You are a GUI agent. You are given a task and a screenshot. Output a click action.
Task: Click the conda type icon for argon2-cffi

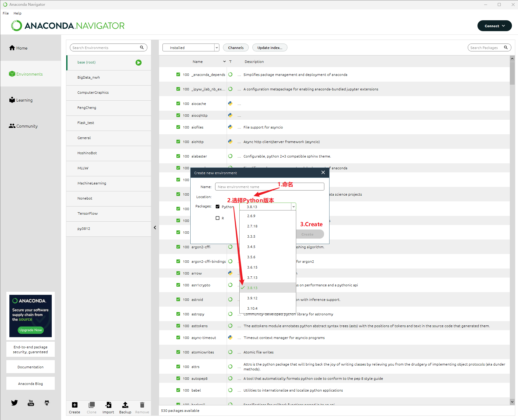pos(230,247)
